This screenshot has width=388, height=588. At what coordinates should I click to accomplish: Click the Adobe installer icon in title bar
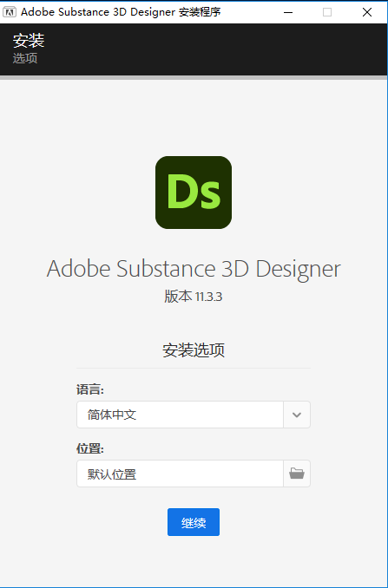pos(10,12)
